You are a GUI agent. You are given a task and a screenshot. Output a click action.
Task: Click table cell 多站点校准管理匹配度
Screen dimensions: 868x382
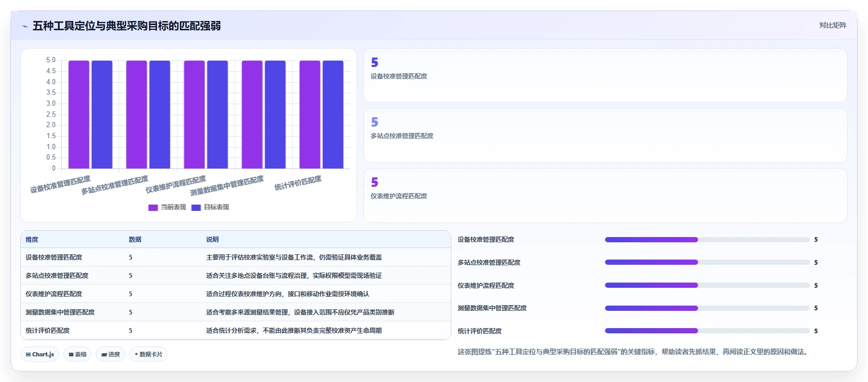[x=57, y=276]
